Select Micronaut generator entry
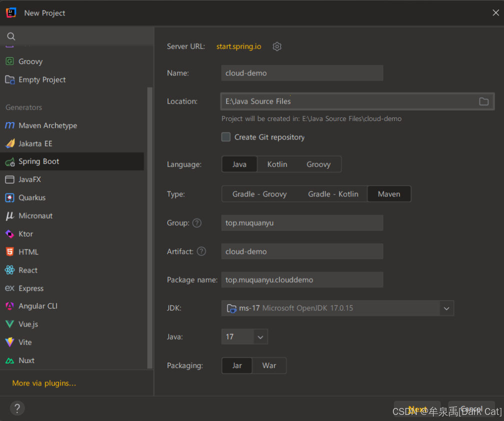This screenshot has height=421, width=504. point(72,215)
